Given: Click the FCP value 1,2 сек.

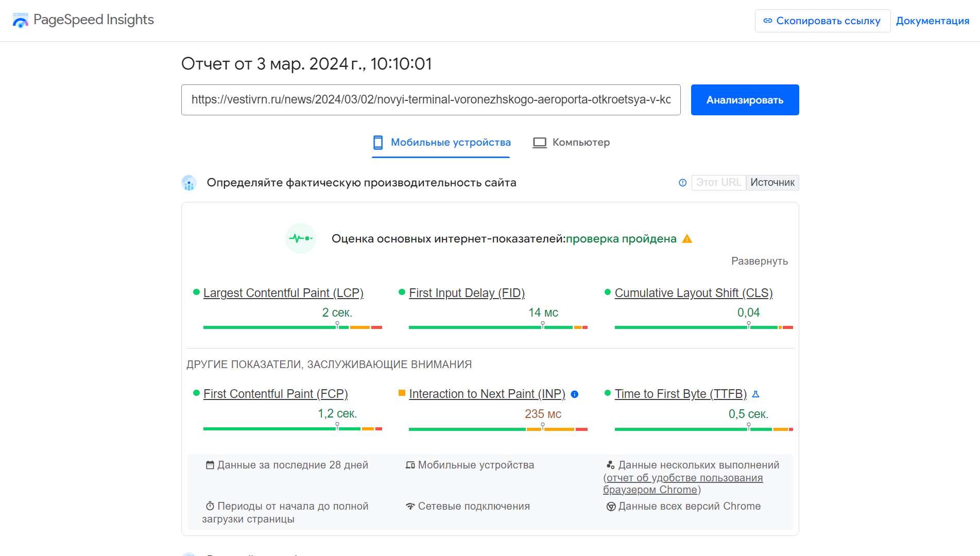Looking at the screenshot, I should coord(337,413).
